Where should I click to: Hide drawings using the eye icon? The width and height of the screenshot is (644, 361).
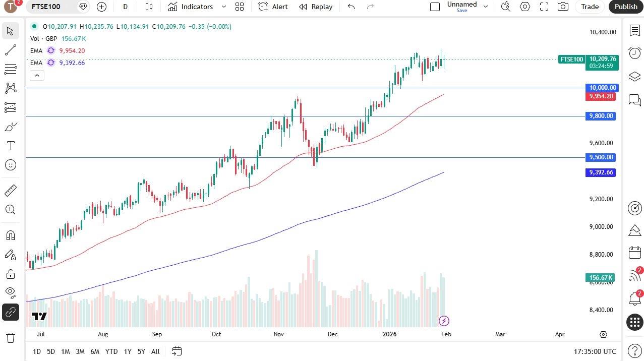tap(10, 292)
